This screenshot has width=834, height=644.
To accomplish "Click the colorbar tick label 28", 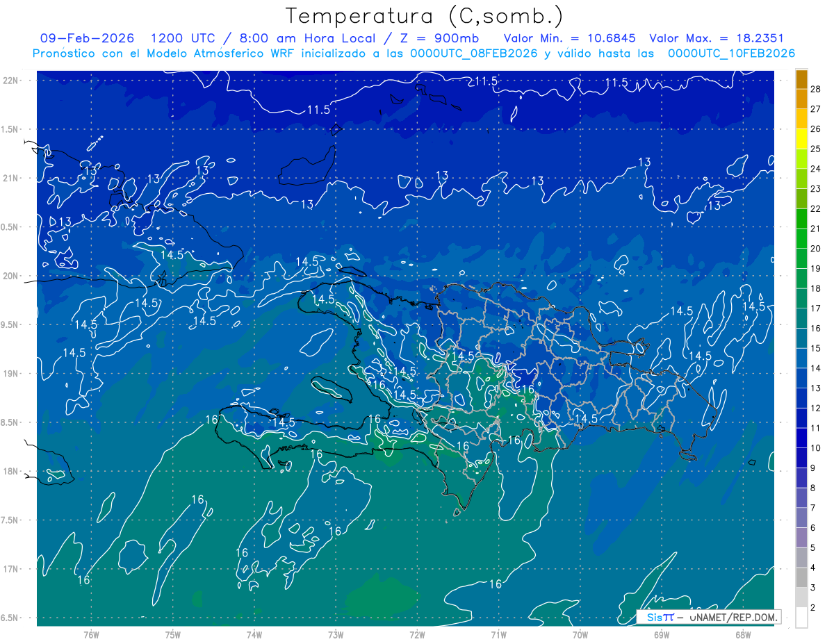I will (816, 89).
